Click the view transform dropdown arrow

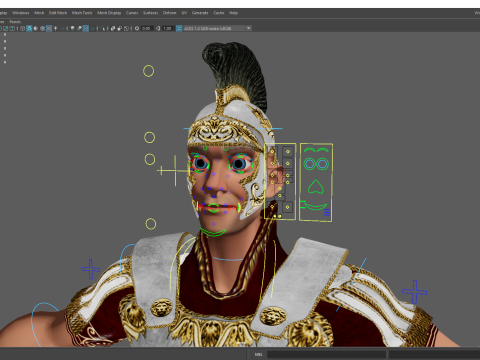pos(248,28)
